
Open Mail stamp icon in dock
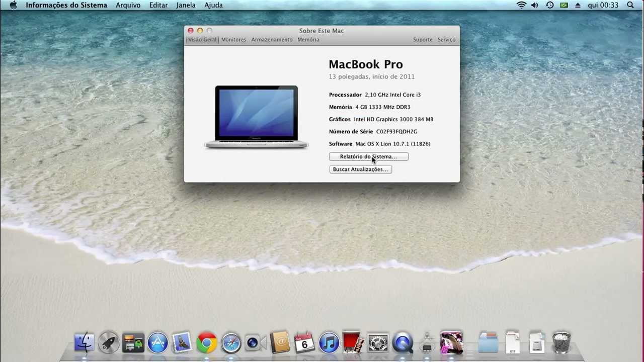coord(182,343)
